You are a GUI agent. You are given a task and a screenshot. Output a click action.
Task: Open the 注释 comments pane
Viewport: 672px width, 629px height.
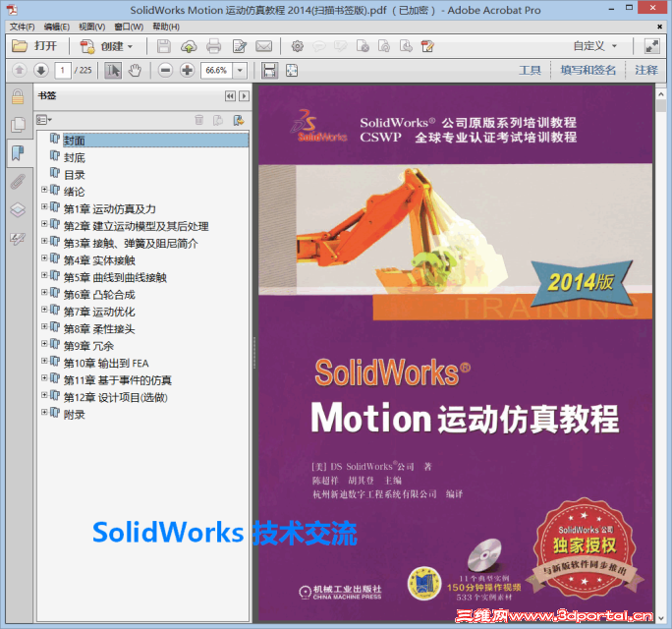(646, 70)
